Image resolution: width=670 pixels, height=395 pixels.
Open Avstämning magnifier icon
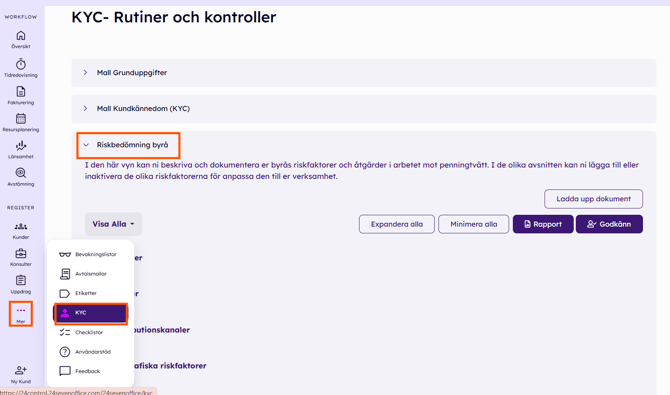[21, 173]
